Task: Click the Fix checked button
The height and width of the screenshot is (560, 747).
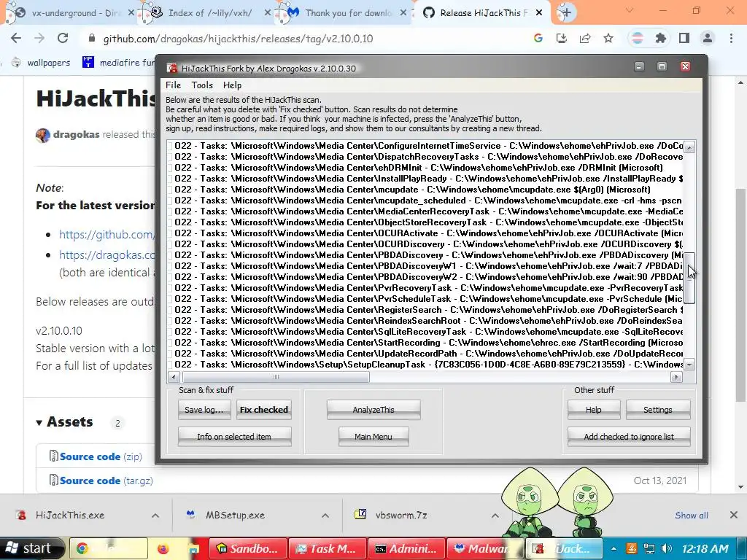Action: click(264, 410)
